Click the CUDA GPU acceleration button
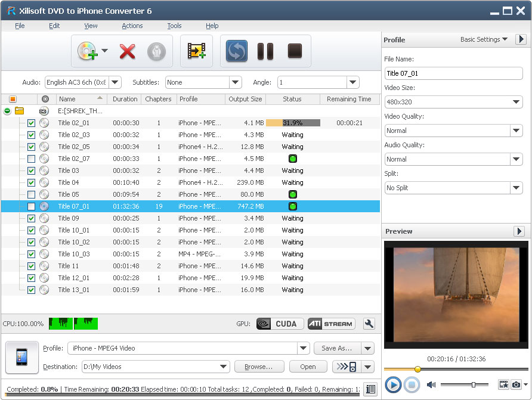The height and width of the screenshot is (400, 532). point(280,324)
